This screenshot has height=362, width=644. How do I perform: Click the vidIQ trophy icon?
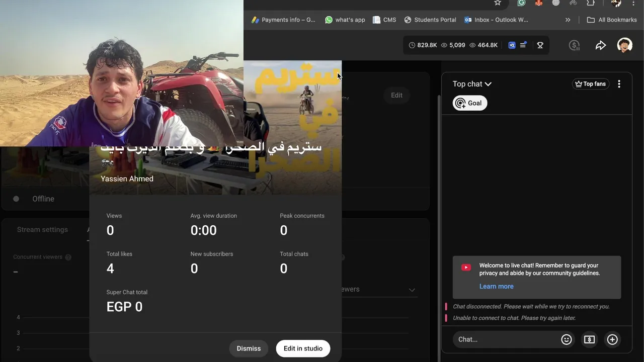point(540,45)
